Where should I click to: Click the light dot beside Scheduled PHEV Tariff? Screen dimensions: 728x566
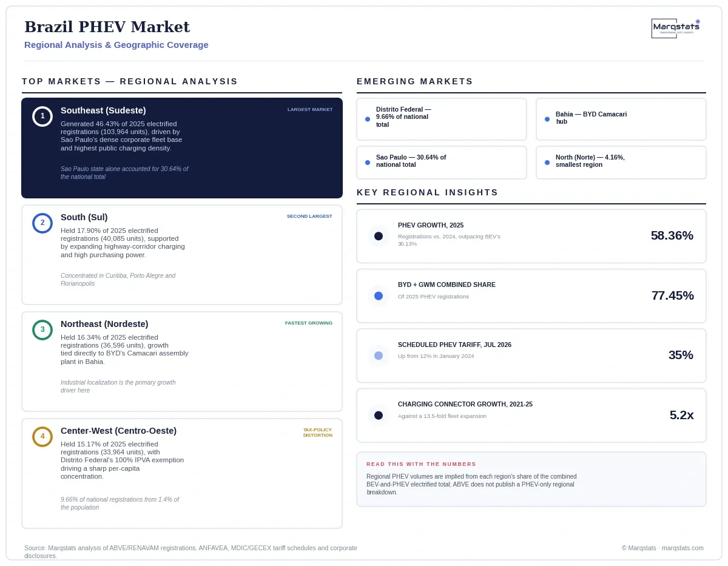[x=379, y=355]
